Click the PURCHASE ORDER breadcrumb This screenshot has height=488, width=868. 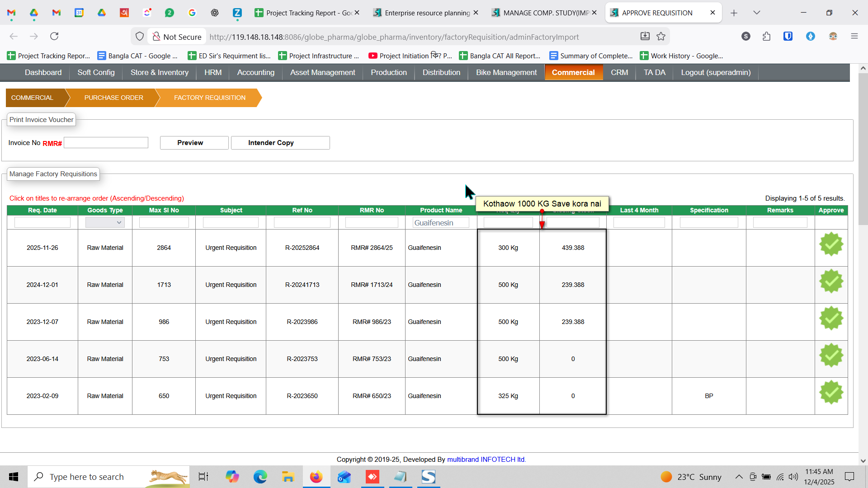[x=113, y=98]
